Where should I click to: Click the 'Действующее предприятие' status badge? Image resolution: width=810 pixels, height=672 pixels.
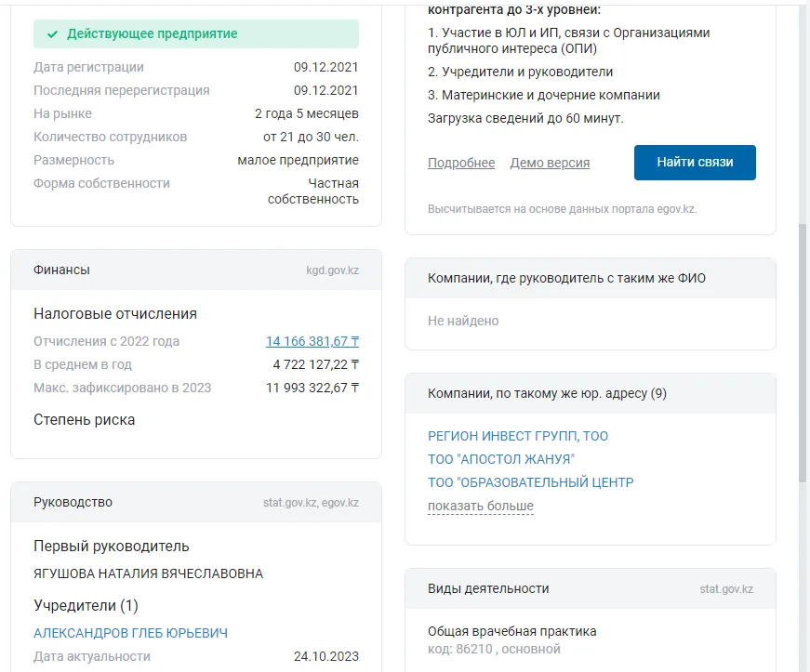pyautogui.click(x=195, y=34)
